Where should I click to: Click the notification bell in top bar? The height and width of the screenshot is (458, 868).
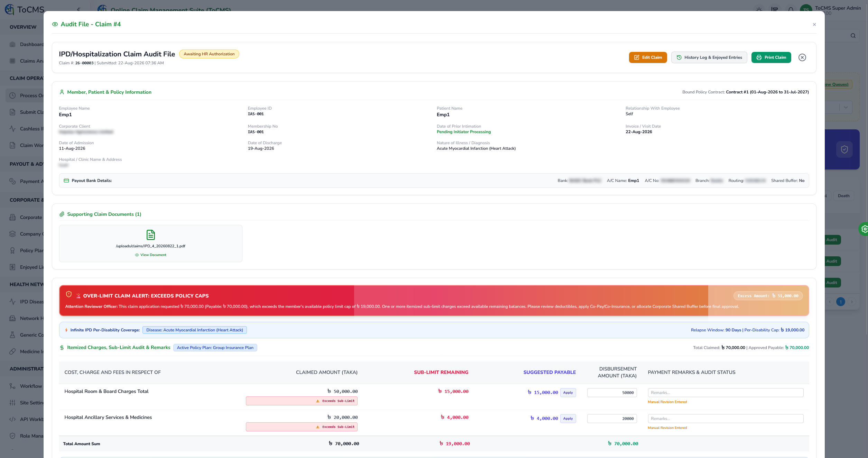pyautogui.click(x=791, y=10)
